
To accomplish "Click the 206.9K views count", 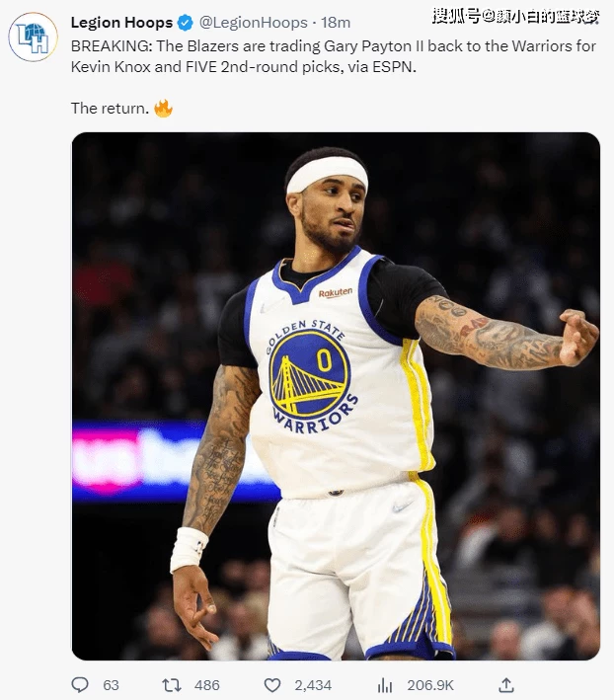I will pos(430,685).
